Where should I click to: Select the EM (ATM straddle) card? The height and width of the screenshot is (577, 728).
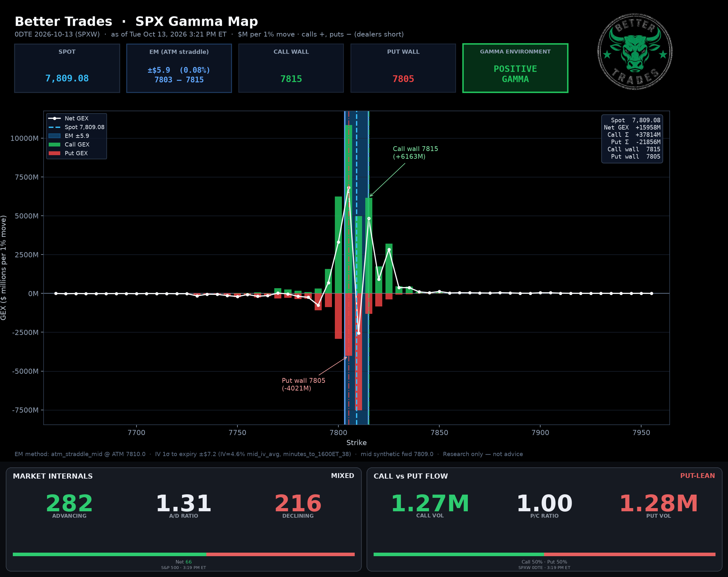pyautogui.click(x=179, y=68)
